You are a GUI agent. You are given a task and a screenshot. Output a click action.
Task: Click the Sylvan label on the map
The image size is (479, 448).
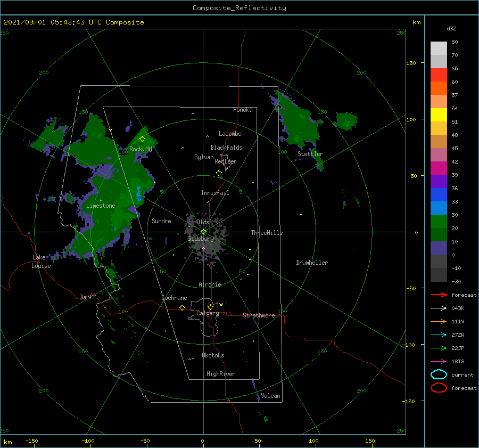pyautogui.click(x=204, y=157)
